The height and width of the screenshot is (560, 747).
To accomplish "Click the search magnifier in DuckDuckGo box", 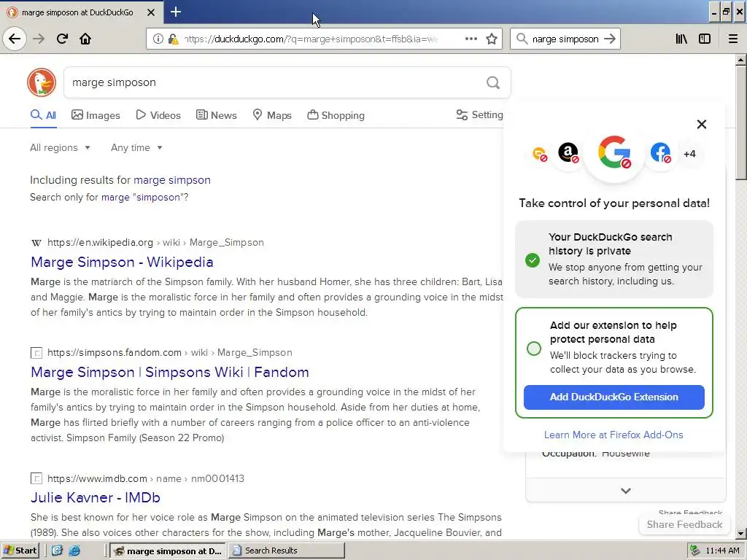I will 493,83.
